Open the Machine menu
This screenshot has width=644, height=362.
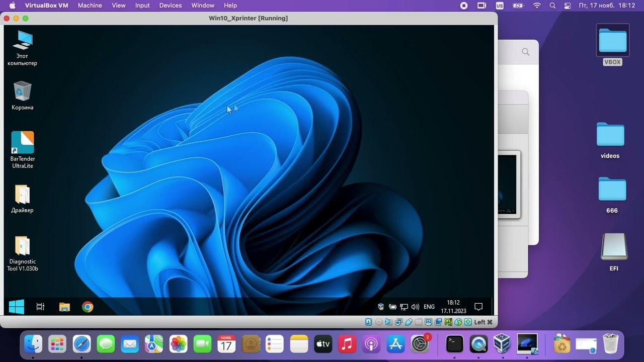90,6
